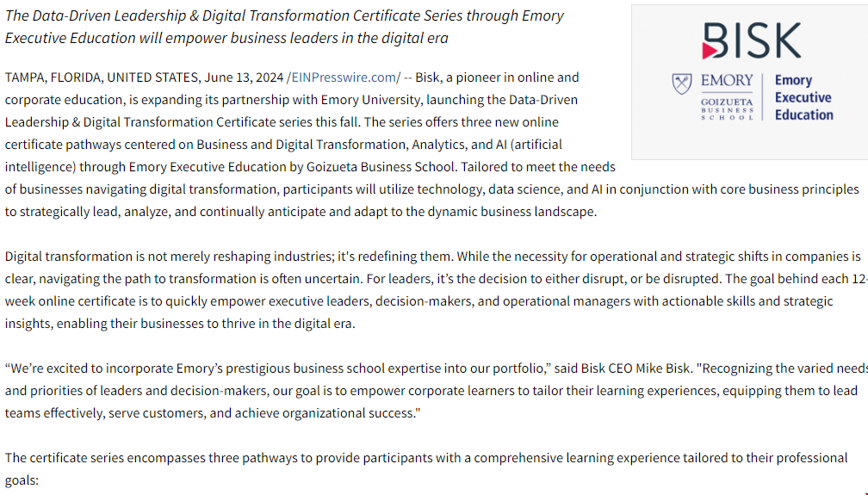868x495 pixels.
Task: Click the Emory shield crest icon
Action: 682,84
